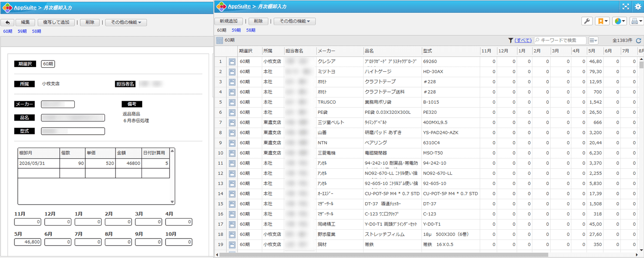Switch to 58期 view in list window
Viewport: 644px width, 258px height.
251,30
